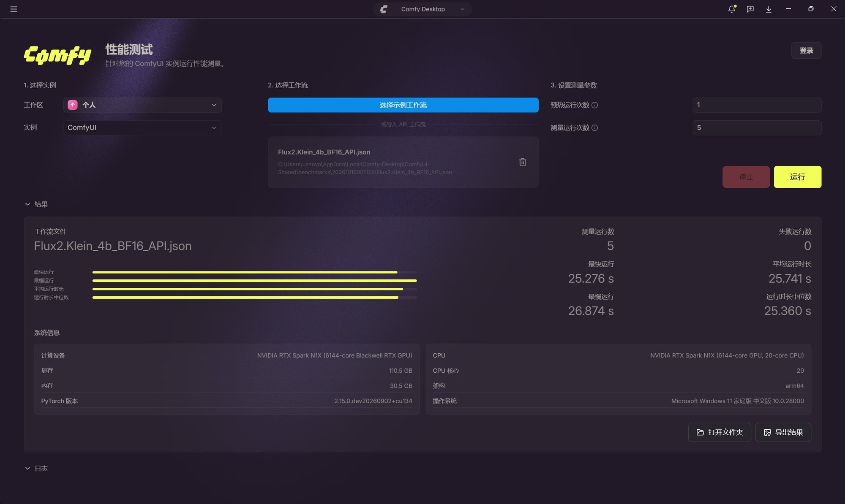Click the 打开文件夹 button
Image resolution: width=845 pixels, height=504 pixels.
click(x=719, y=432)
